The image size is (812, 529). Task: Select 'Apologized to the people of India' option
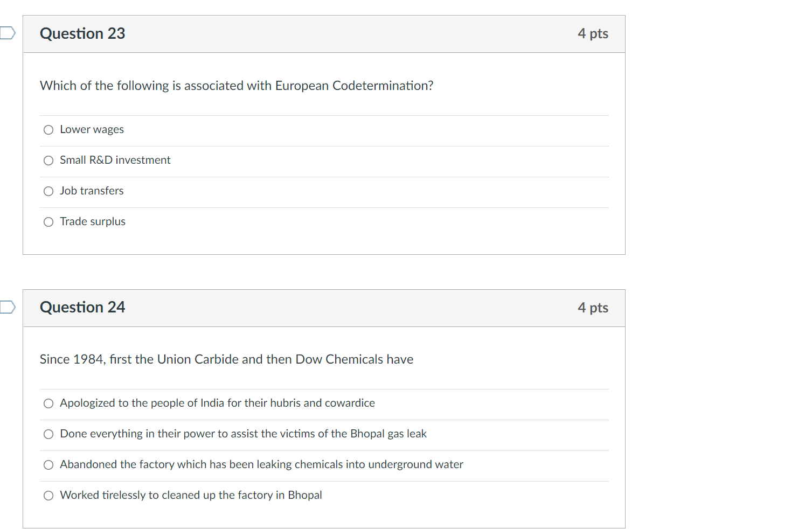[48, 403]
